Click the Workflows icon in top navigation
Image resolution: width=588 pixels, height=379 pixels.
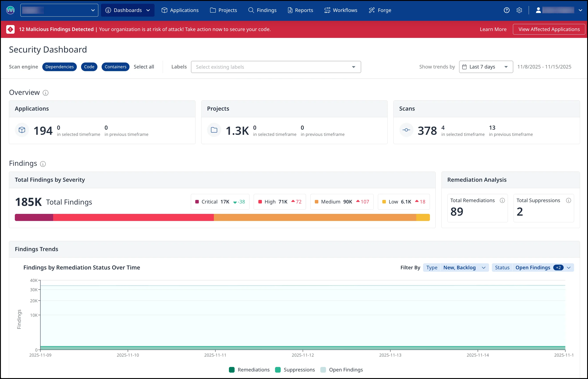(x=327, y=10)
